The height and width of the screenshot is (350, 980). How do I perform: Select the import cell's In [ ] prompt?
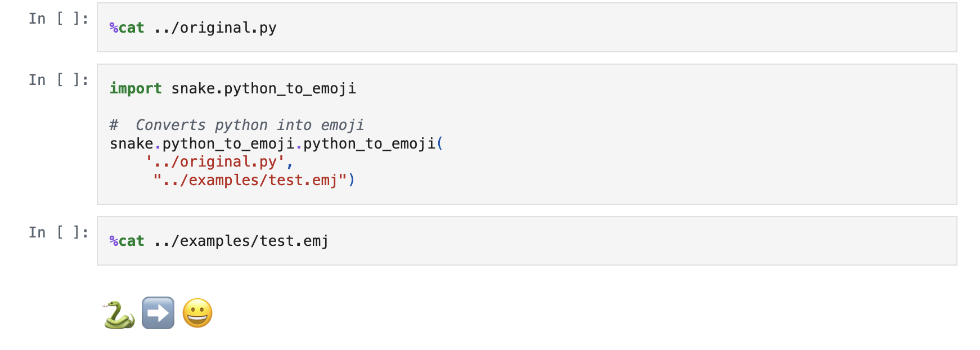click(x=59, y=80)
